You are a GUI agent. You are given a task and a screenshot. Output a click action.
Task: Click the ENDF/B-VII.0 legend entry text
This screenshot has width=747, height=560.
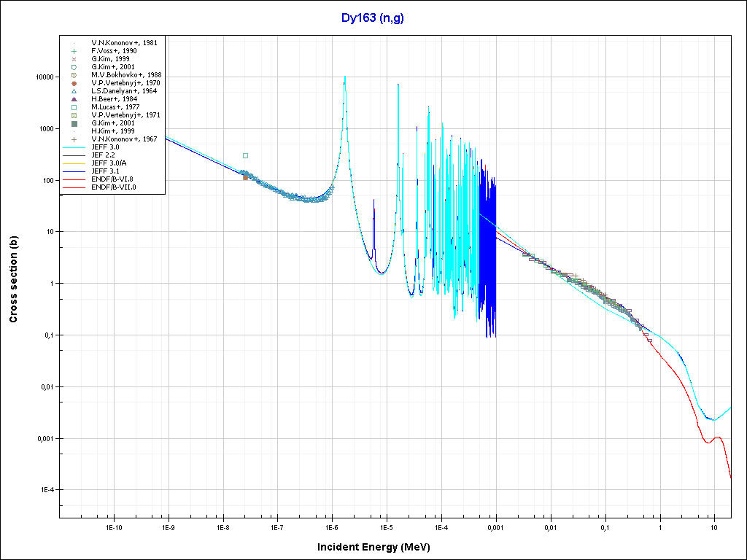[113, 187]
